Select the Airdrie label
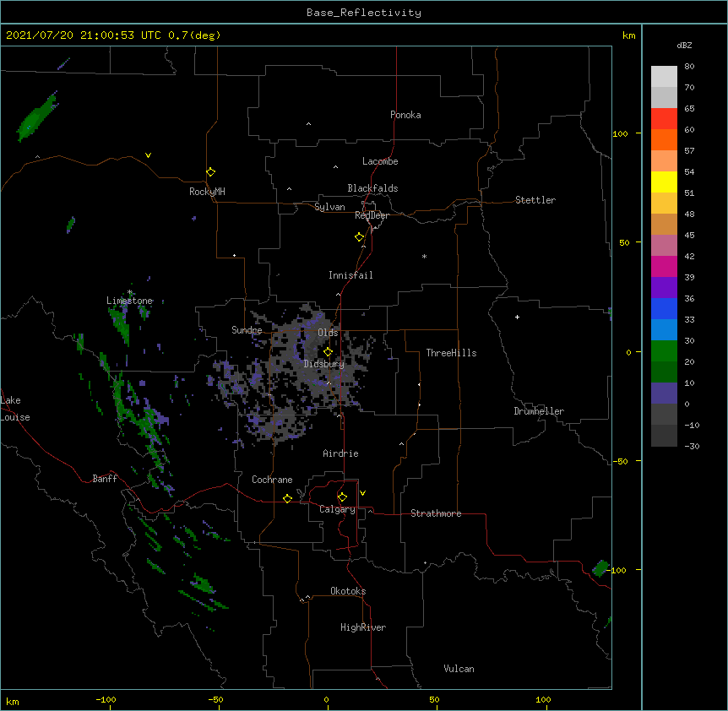 pos(341,453)
